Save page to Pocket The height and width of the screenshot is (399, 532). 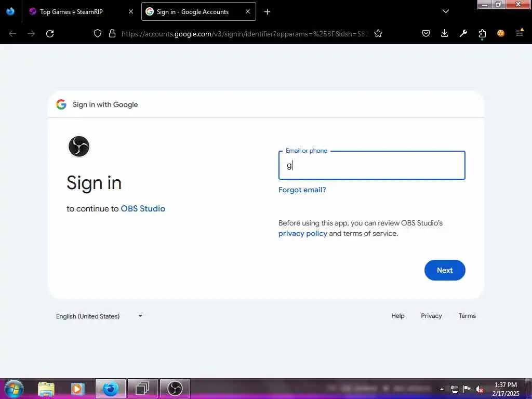click(x=426, y=33)
